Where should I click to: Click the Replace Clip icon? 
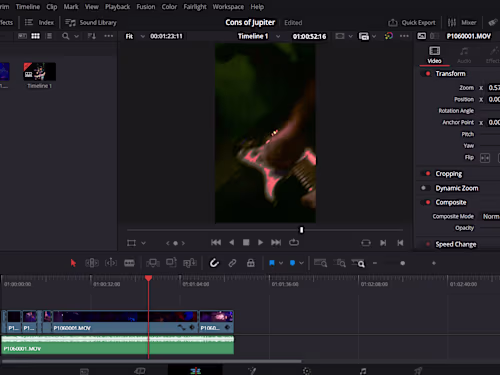pos(190,263)
